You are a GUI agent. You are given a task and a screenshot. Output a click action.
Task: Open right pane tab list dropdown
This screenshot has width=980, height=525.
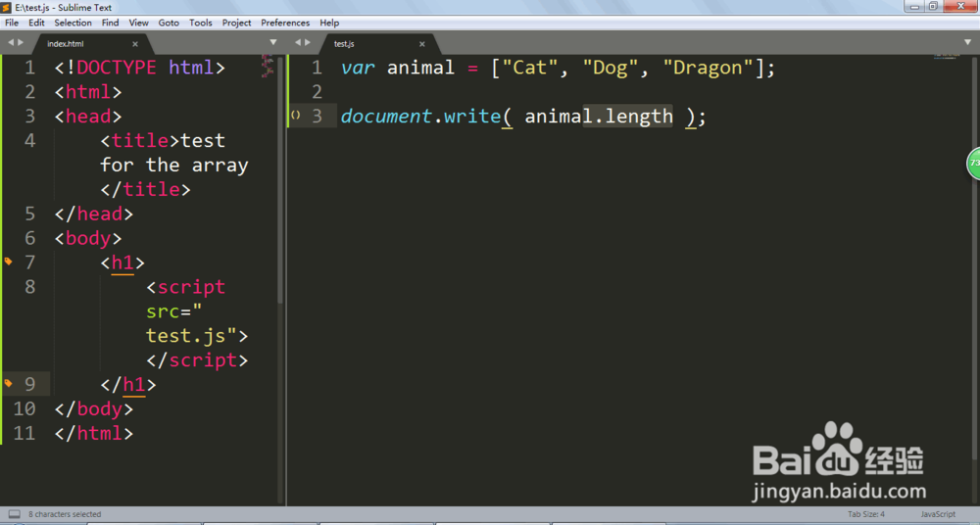(x=967, y=42)
